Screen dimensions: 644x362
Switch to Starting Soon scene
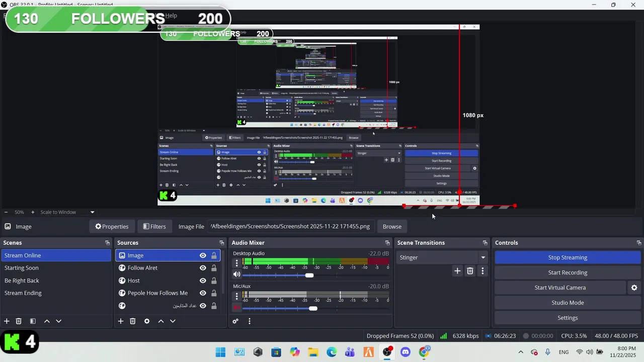pos(56,268)
